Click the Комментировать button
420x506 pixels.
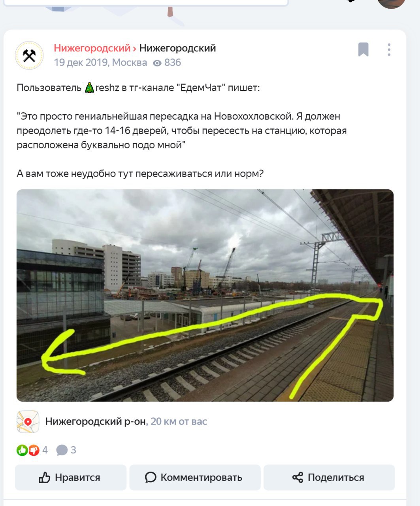click(x=195, y=478)
